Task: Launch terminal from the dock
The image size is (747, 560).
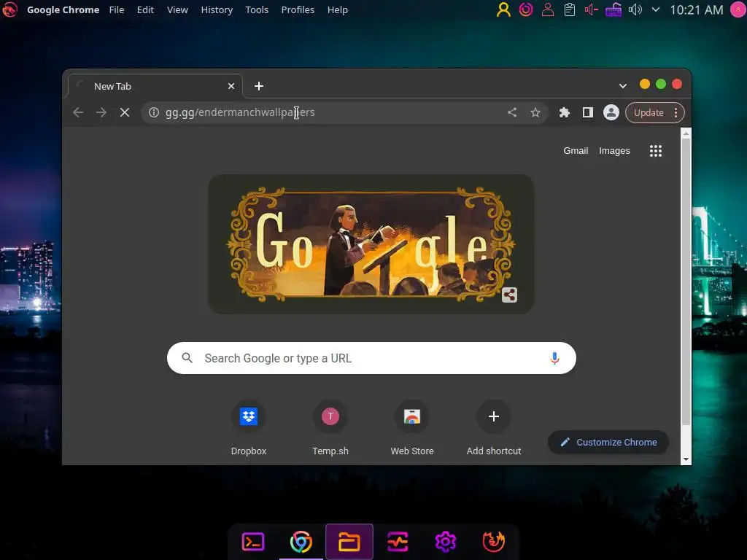Action: coord(253,542)
